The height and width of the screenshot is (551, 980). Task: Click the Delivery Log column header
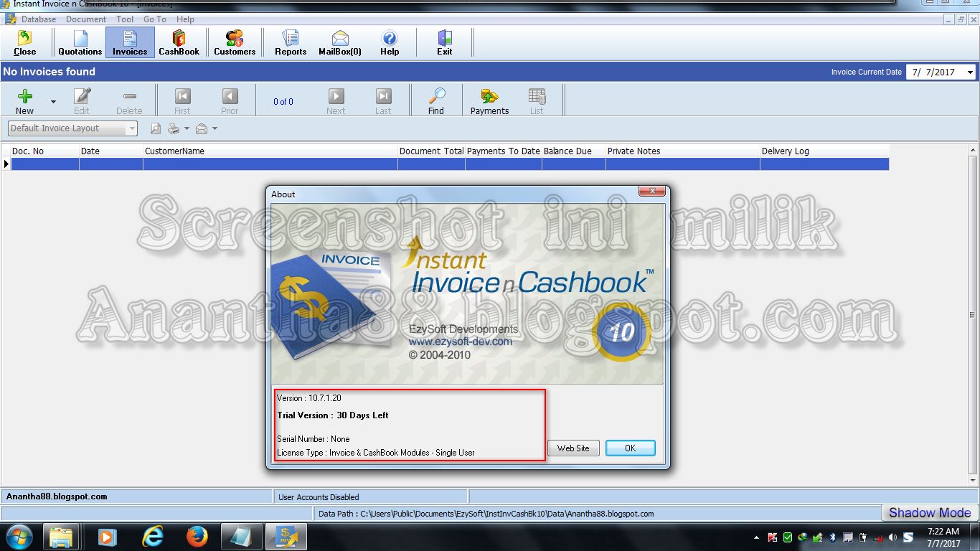pyautogui.click(x=825, y=151)
